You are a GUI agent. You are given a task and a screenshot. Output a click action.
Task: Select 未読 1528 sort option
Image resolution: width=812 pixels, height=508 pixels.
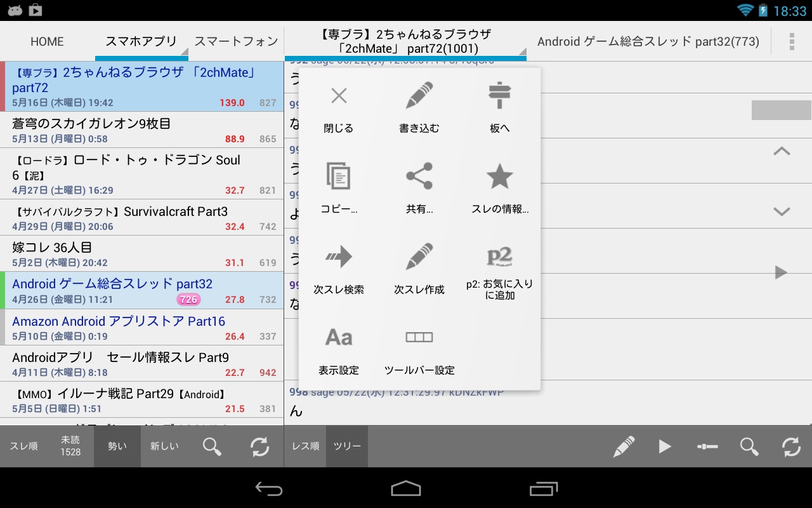click(x=70, y=446)
